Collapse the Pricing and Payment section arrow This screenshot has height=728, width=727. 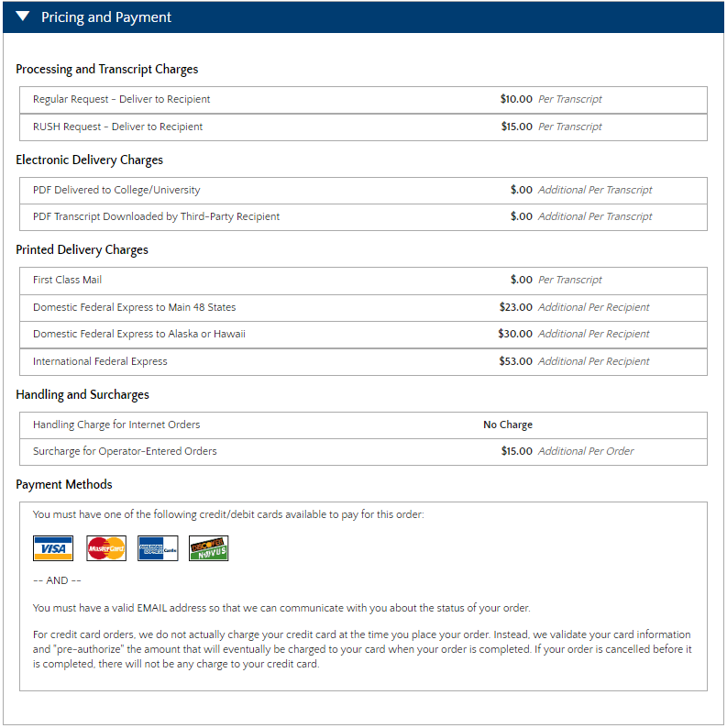[x=23, y=17]
